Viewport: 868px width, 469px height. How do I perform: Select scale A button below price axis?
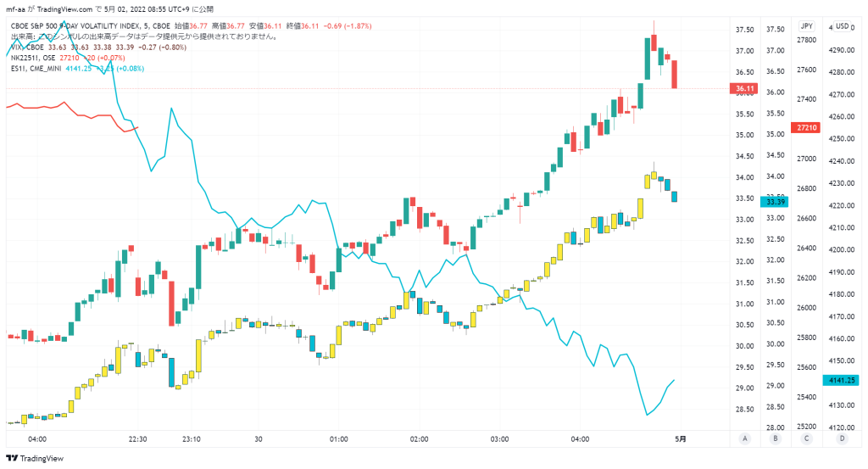(x=744, y=438)
